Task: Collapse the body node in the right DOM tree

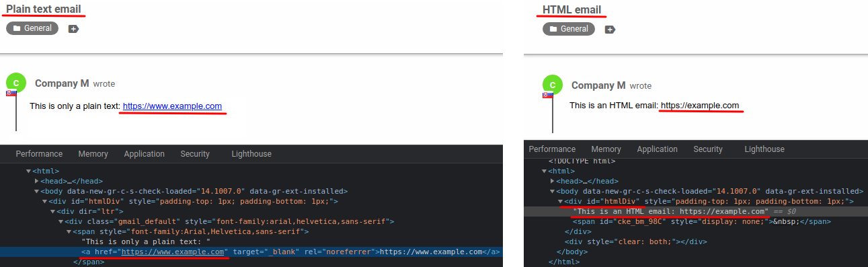Action: pyautogui.click(x=553, y=191)
